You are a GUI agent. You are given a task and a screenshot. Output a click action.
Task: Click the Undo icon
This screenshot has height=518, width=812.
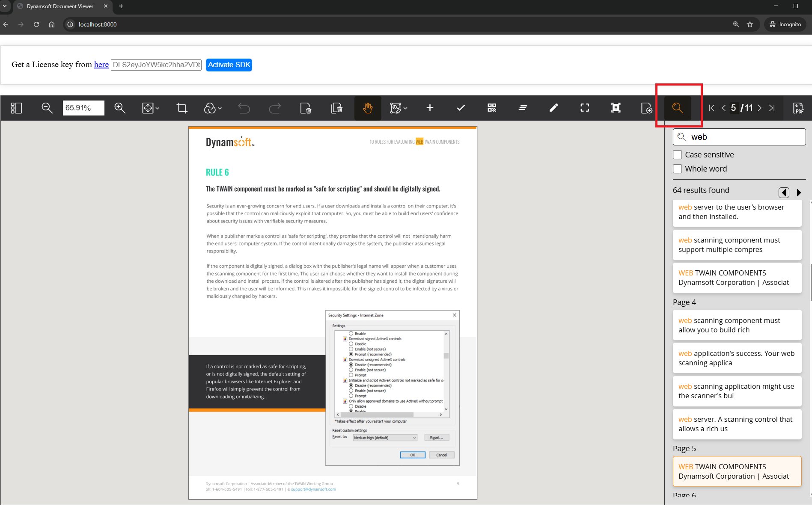point(244,108)
